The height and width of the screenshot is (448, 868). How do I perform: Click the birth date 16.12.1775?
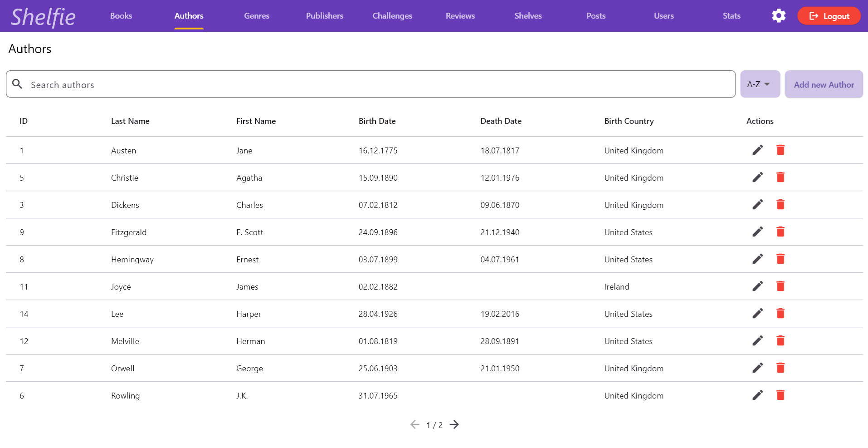point(378,151)
